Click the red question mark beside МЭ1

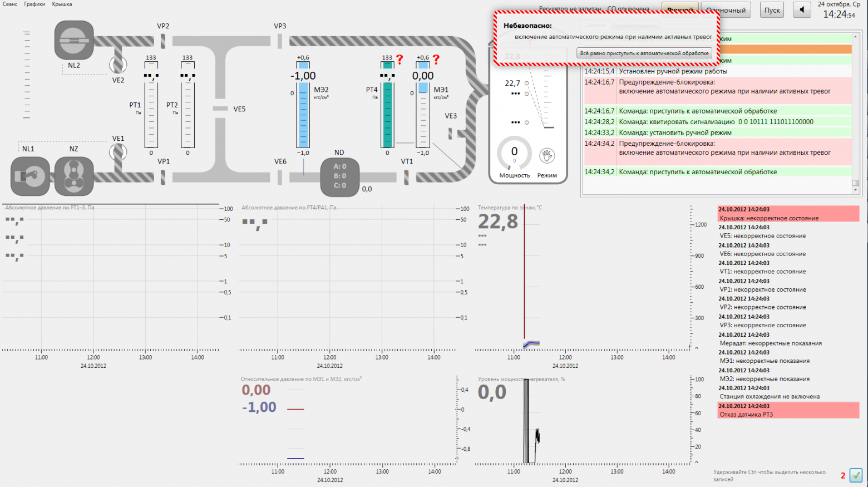click(436, 59)
